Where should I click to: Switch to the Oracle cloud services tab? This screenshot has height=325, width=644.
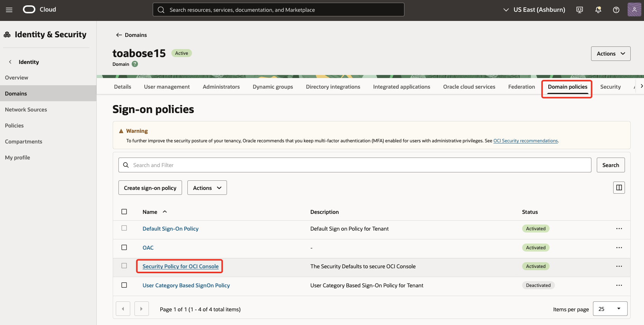469,87
